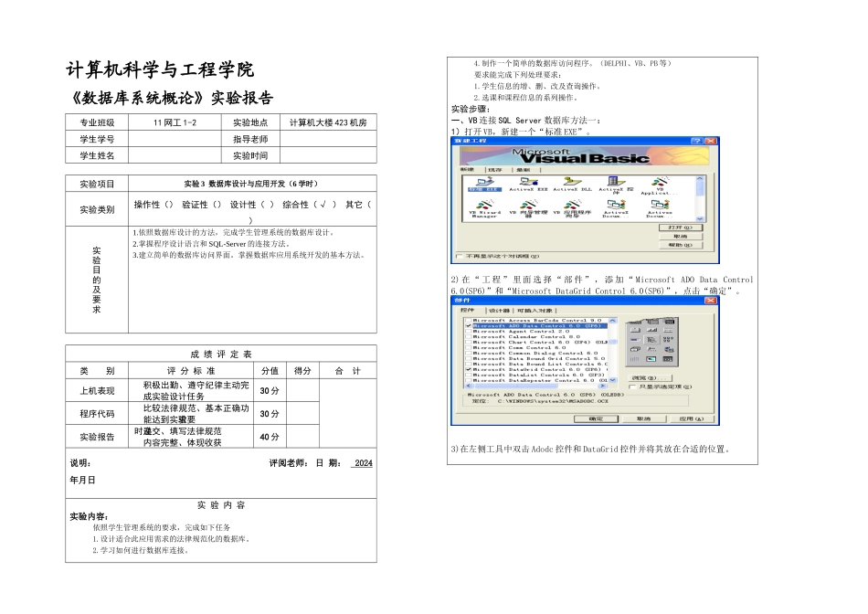Screen dimensions: 868x614
Task: Close the 部件 dialog
Action: click(711, 301)
